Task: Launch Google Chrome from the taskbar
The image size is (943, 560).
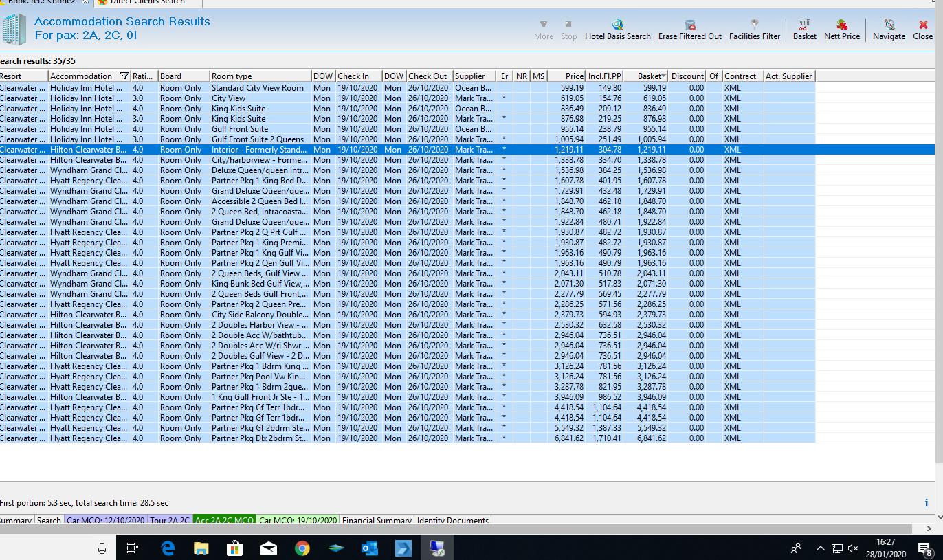Action: [302, 548]
